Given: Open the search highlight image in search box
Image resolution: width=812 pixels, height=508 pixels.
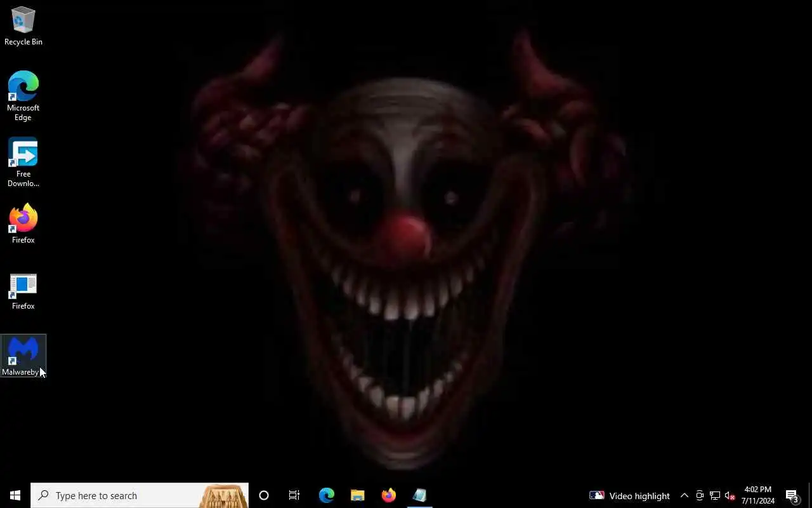Looking at the screenshot, I should pos(223,496).
